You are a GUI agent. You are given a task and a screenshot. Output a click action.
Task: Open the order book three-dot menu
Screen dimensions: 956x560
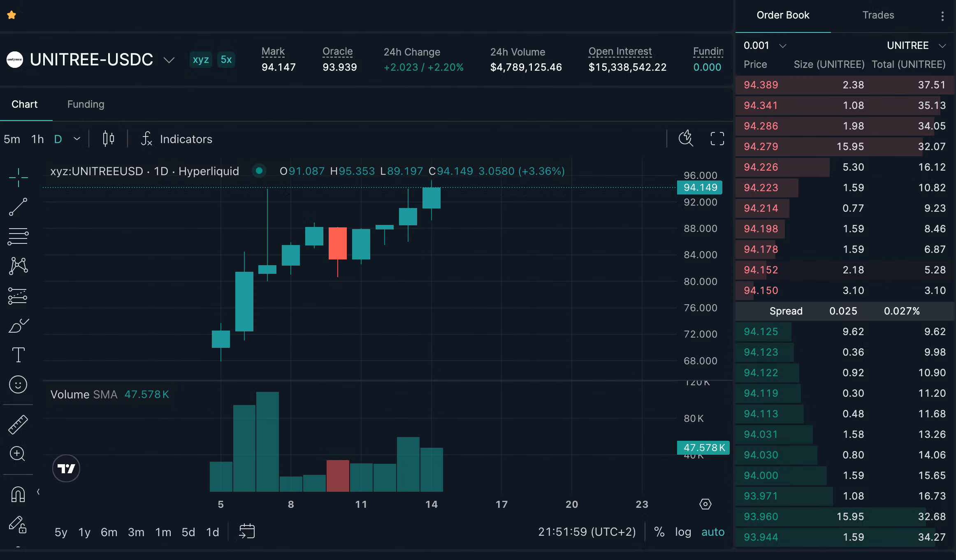pyautogui.click(x=942, y=16)
